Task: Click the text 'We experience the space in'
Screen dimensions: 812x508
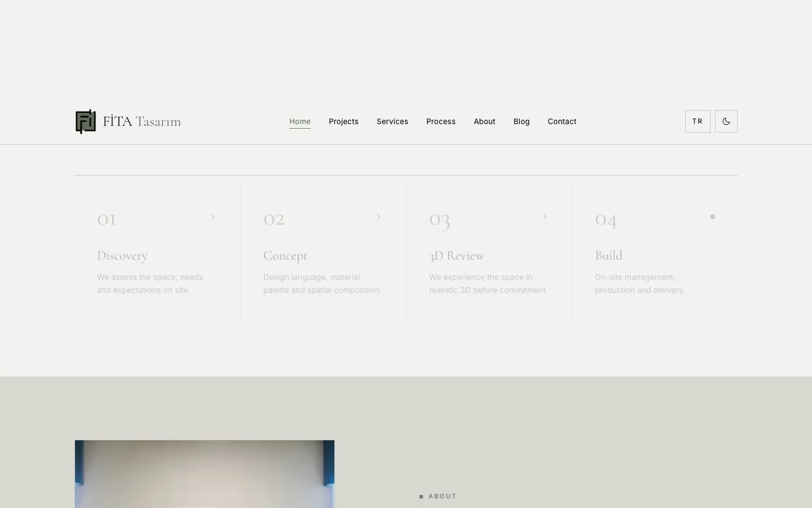Action: [481, 277]
